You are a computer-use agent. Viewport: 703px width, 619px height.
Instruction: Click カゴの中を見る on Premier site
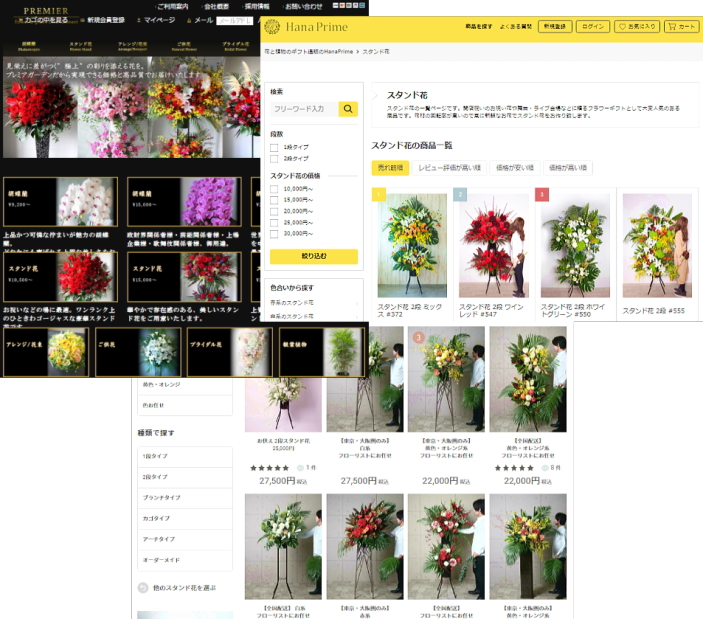46,20
